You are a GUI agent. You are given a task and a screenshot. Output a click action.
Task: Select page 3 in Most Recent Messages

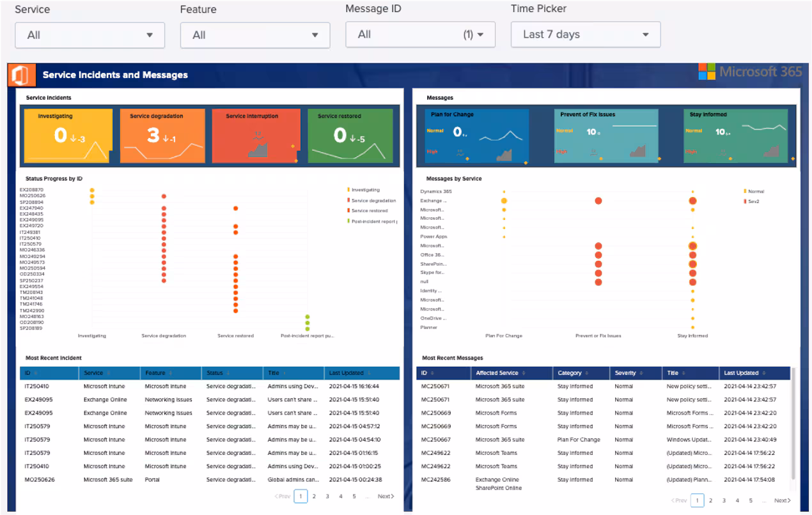tap(724, 500)
